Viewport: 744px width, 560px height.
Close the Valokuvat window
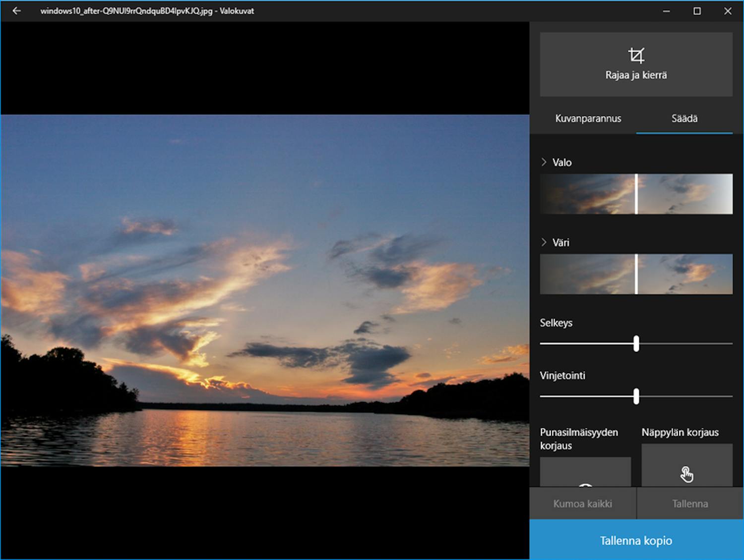728,11
